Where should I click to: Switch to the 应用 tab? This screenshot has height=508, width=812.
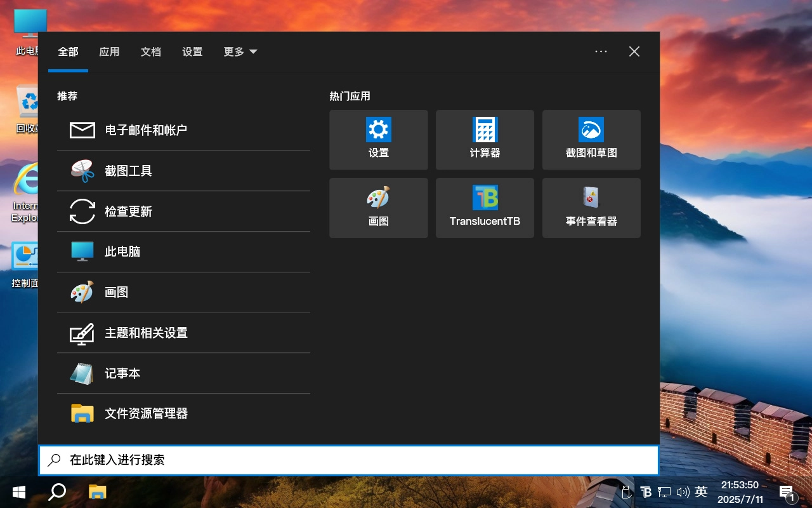pos(109,51)
